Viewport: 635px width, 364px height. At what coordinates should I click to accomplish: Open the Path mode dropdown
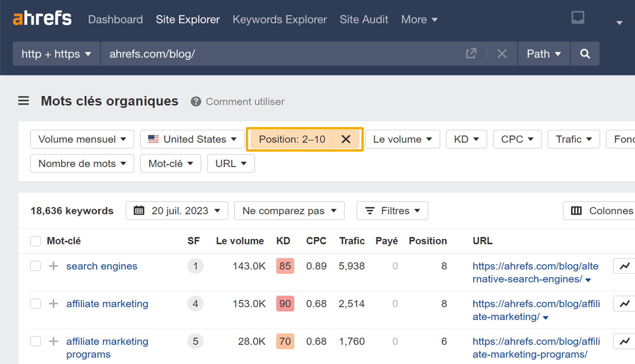544,54
